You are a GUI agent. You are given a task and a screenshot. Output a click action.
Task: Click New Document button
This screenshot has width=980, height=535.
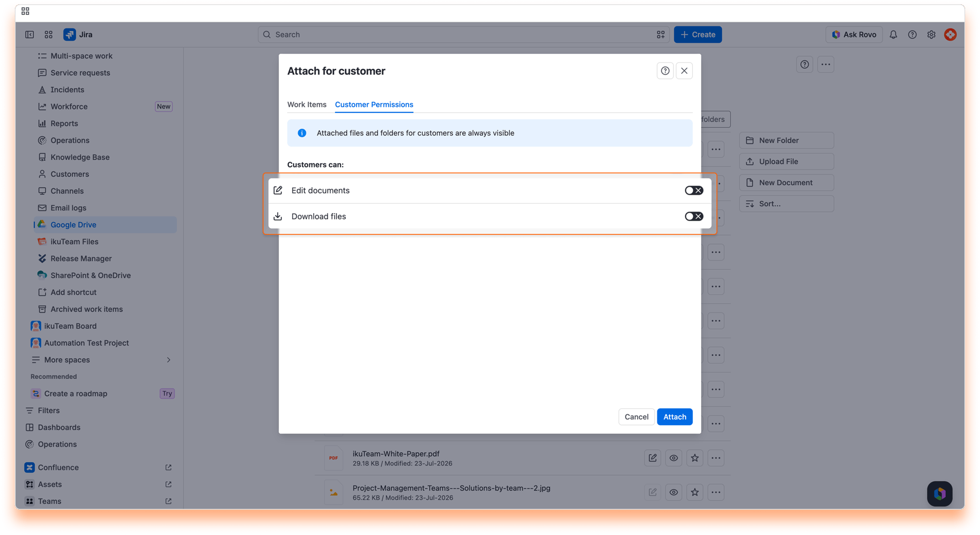pyautogui.click(x=786, y=183)
